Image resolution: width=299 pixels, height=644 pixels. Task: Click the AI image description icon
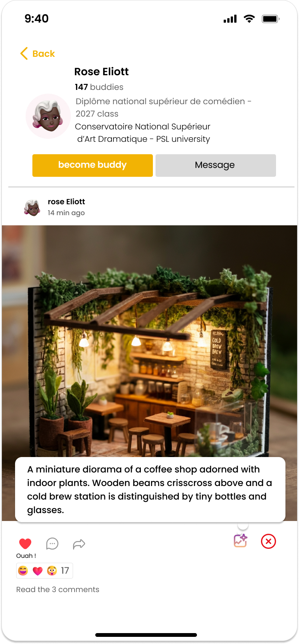pos(240,541)
